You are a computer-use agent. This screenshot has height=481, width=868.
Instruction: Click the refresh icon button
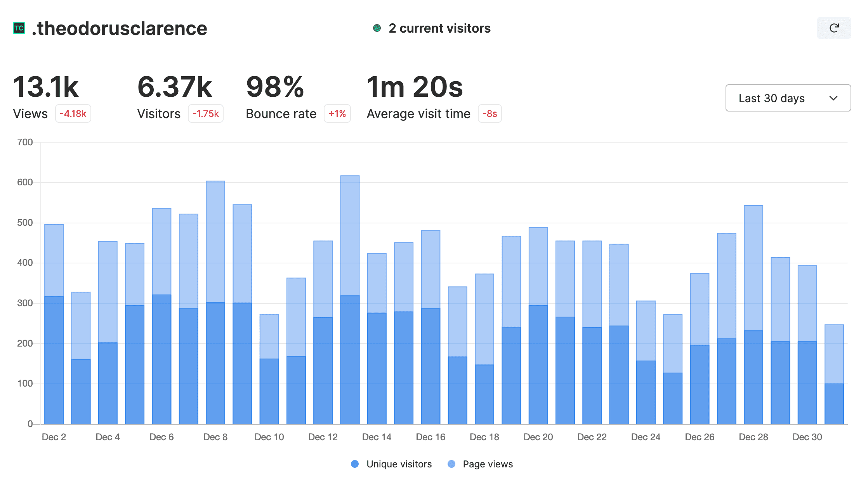point(834,28)
